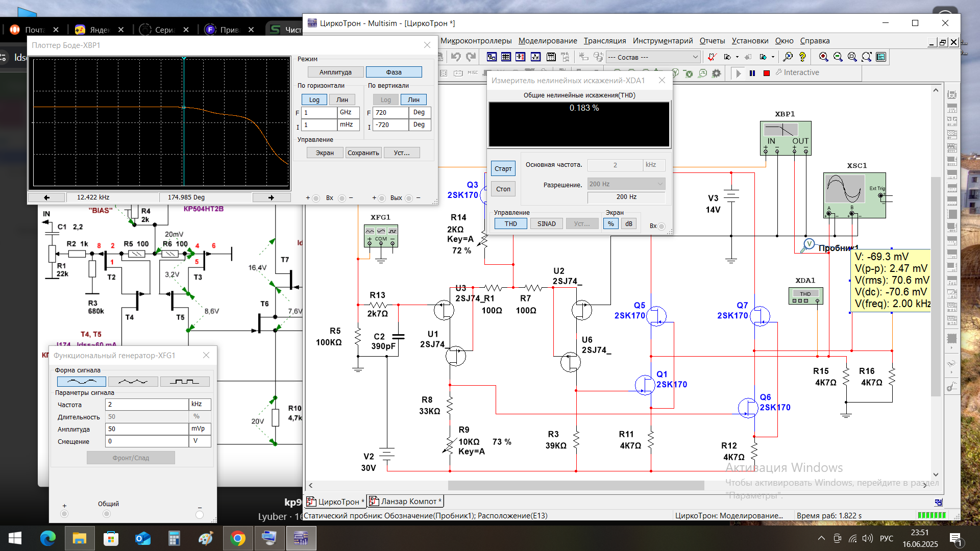
Task: Click the zoom in magnifier icon
Action: click(823, 57)
